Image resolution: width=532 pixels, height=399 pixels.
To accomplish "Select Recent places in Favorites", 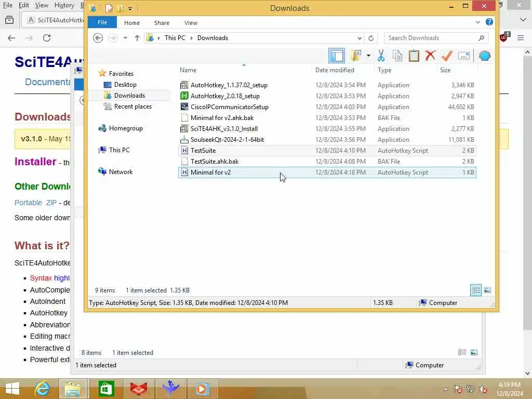I will coord(133,107).
